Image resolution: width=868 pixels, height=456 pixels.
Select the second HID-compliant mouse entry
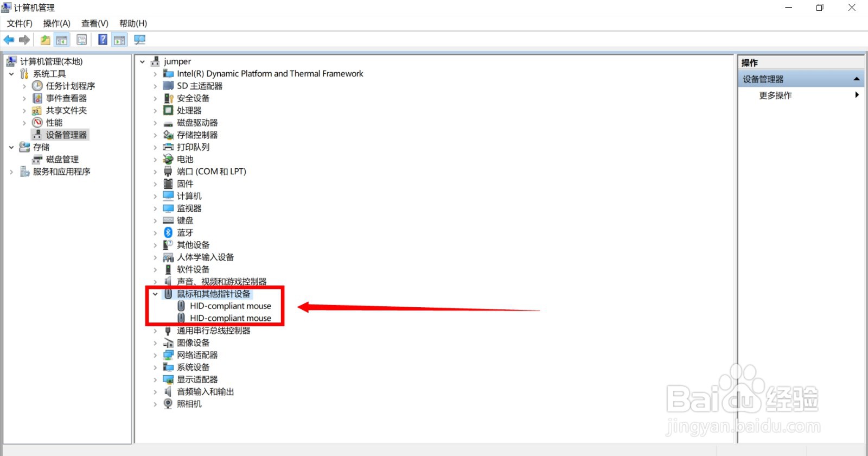(231, 318)
